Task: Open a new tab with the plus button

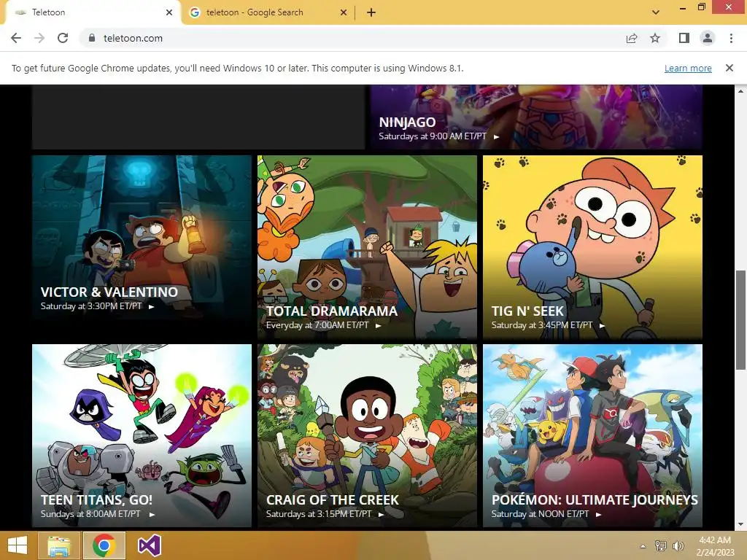Action: tap(371, 12)
